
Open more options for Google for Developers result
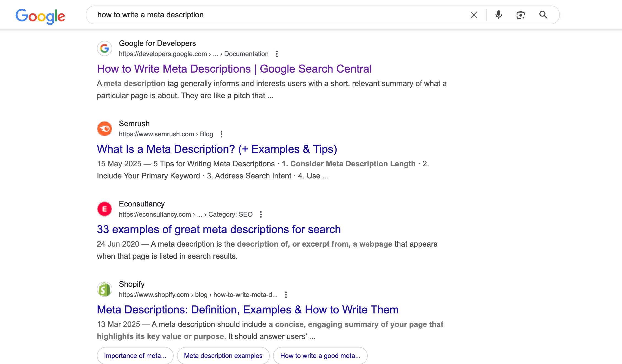pyautogui.click(x=277, y=54)
